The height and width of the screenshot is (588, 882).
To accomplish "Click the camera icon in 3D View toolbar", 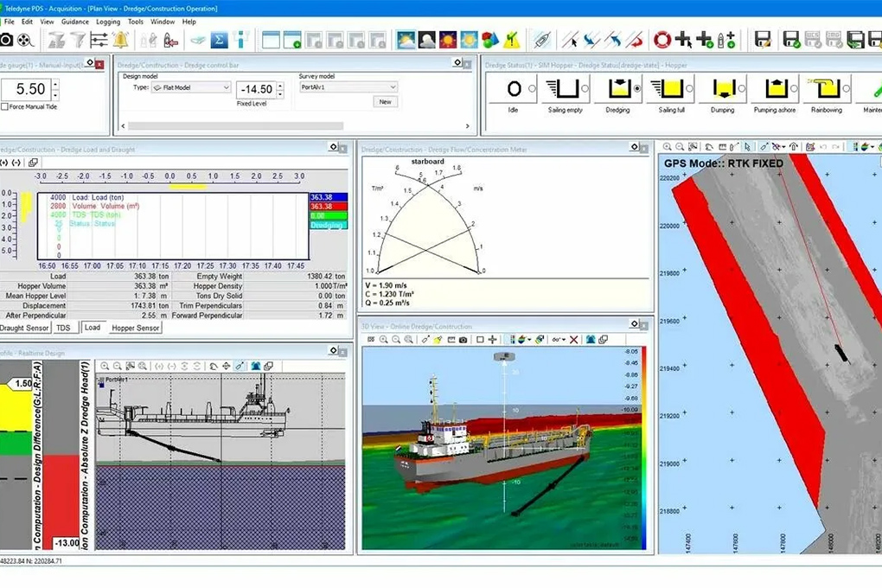I will [x=463, y=340].
